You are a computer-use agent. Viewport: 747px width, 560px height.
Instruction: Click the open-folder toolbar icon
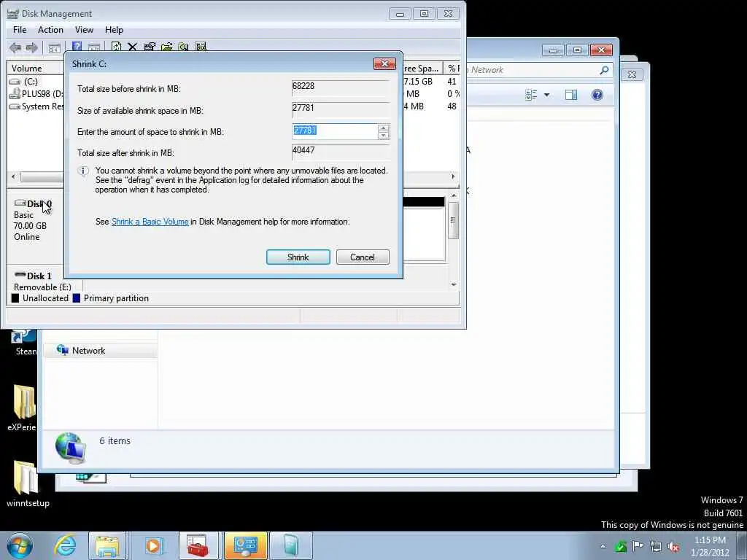(x=167, y=47)
